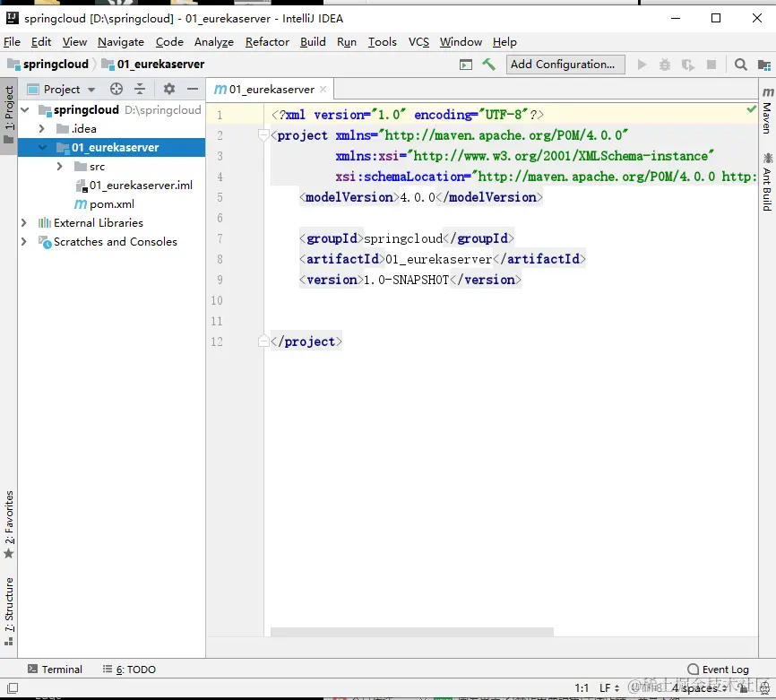Click the collapse all icon in Project panel
776x700 pixels.
click(140, 89)
